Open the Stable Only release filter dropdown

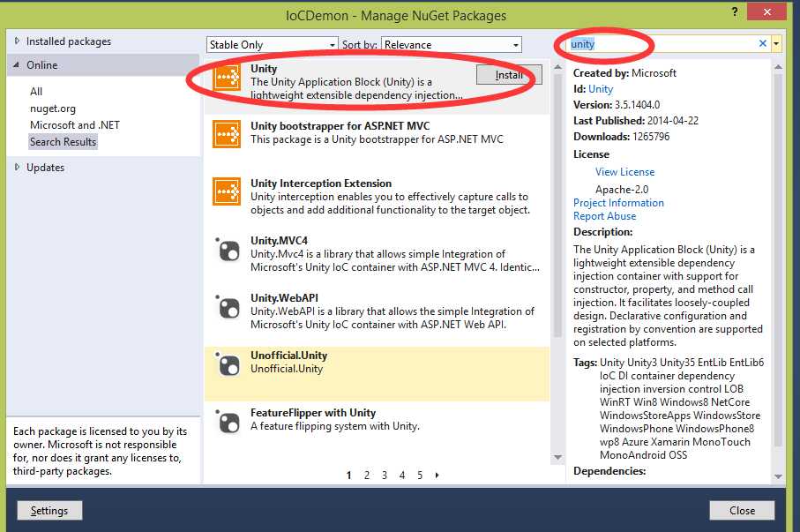point(273,45)
